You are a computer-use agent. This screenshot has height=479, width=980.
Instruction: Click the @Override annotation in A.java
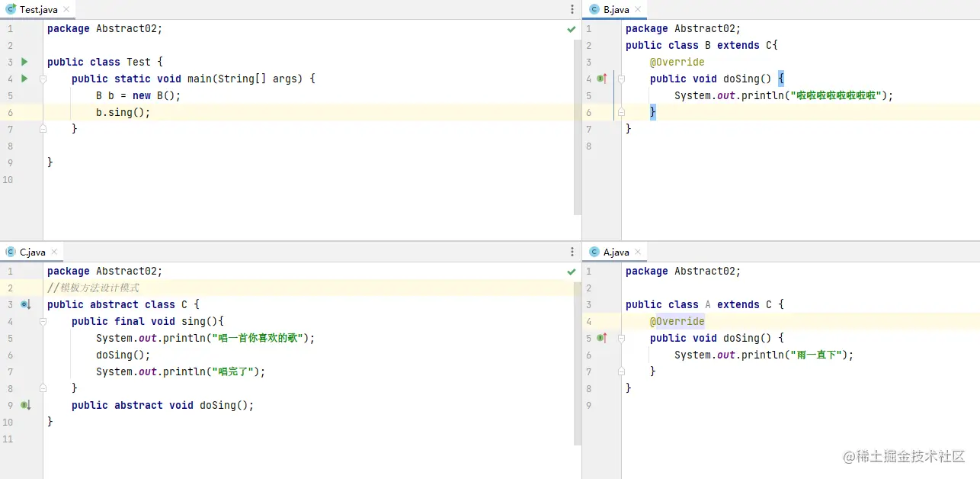coord(677,321)
